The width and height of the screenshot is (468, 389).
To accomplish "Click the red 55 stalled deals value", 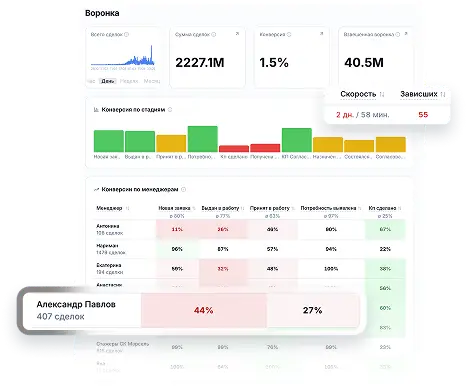I will click(x=423, y=115).
